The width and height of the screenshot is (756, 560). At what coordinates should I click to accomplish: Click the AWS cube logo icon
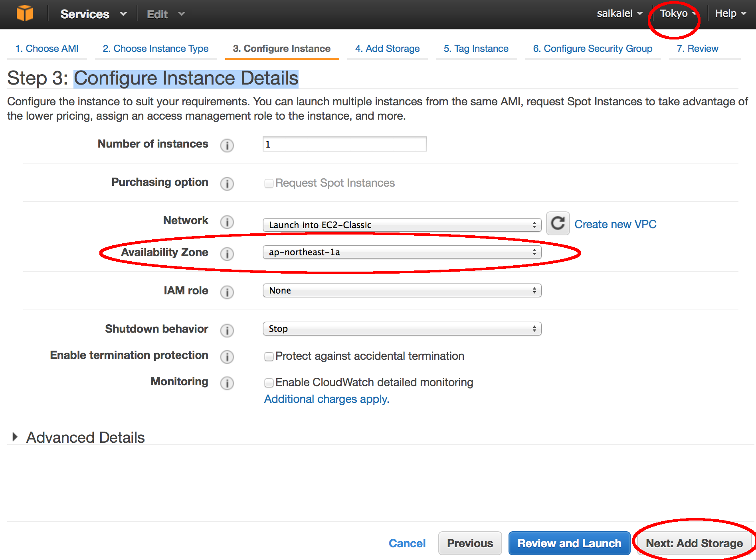pos(25,13)
